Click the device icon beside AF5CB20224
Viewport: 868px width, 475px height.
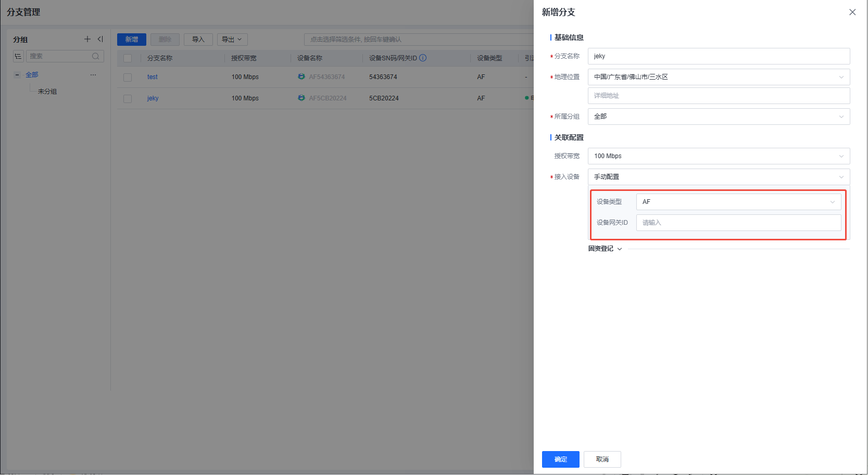click(301, 98)
